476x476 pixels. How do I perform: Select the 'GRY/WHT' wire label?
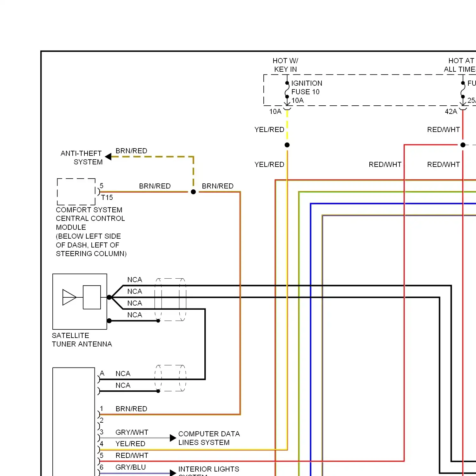(x=132, y=432)
